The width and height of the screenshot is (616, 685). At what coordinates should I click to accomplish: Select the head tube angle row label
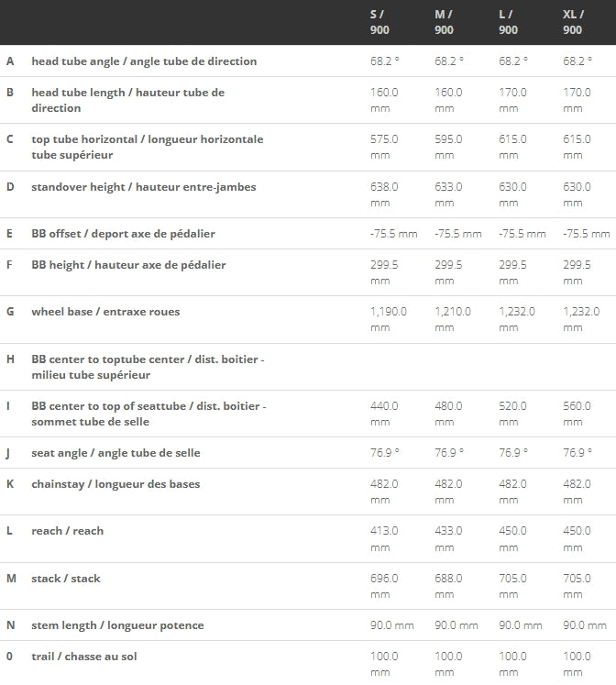pos(144,61)
